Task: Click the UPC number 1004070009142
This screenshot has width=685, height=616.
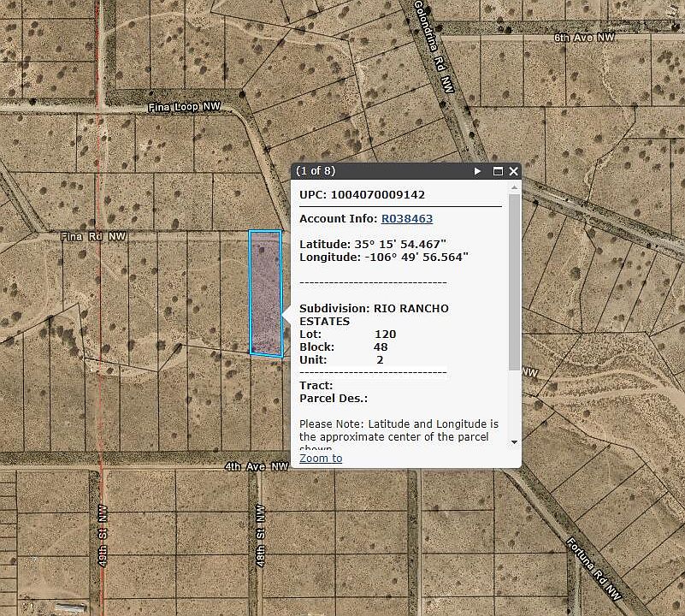Action: point(376,195)
